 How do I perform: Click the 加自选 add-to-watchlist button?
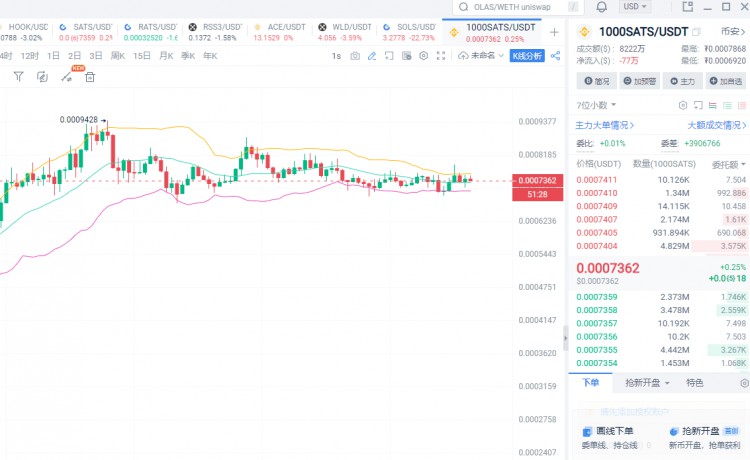click(726, 81)
